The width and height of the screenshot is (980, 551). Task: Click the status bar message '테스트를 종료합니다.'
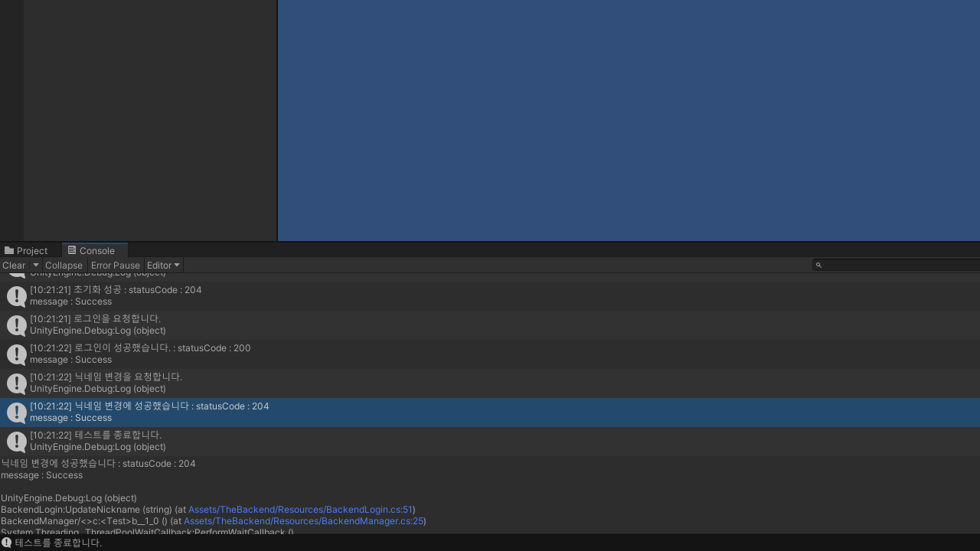coord(58,543)
